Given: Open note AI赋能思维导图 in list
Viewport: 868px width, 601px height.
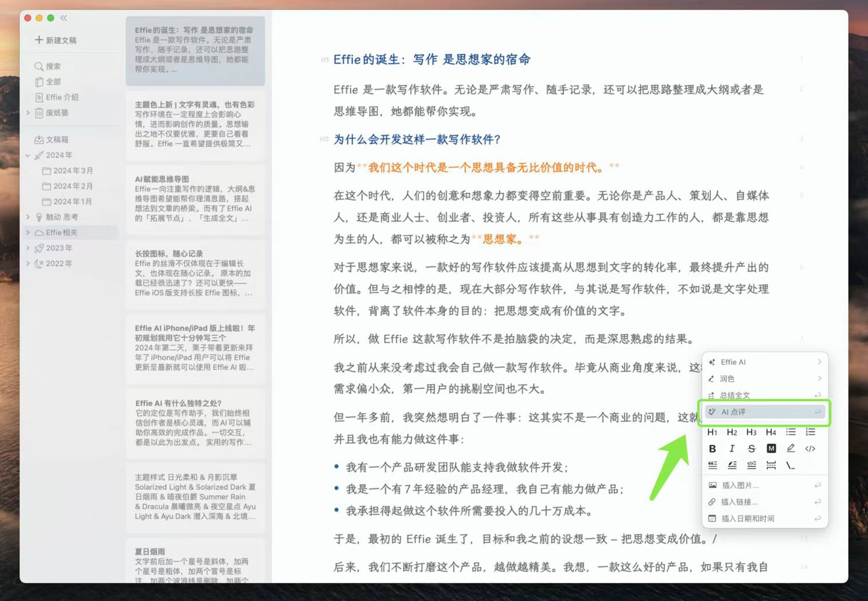Looking at the screenshot, I should (195, 199).
